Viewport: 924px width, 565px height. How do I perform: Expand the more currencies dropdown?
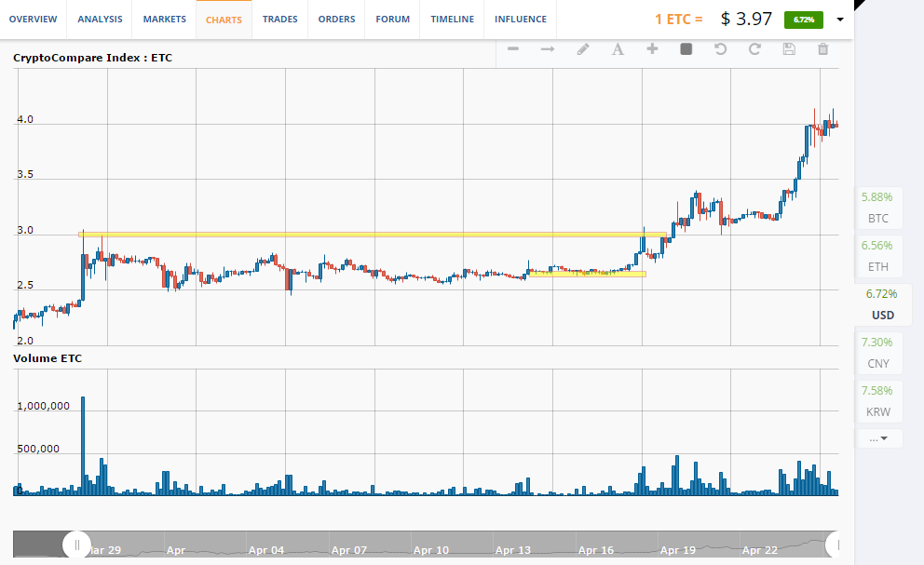coord(878,437)
